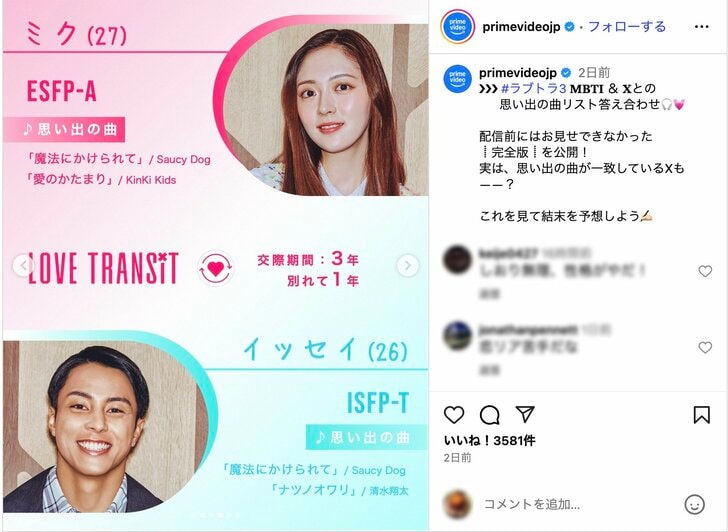Like the second blurred comment
The width and height of the screenshot is (728, 532).
point(705,347)
